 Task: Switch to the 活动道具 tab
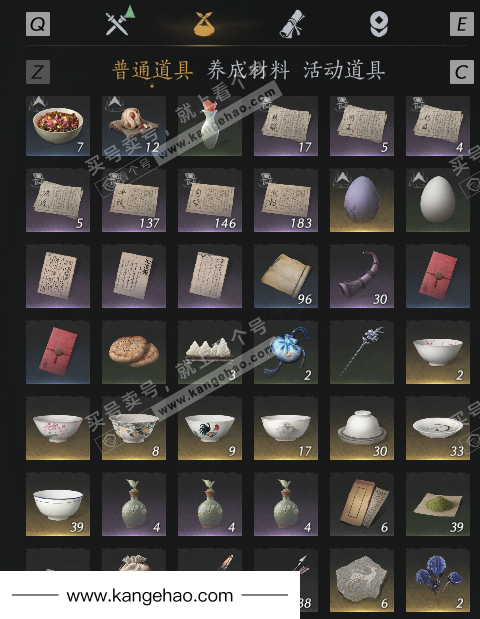tap(344, 70)
